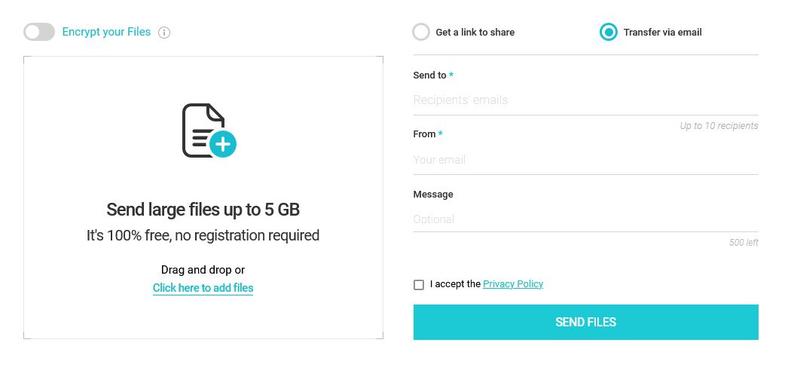Open the Privacy Policy link
The image size is (800, 374).
(x=513, y=284)
